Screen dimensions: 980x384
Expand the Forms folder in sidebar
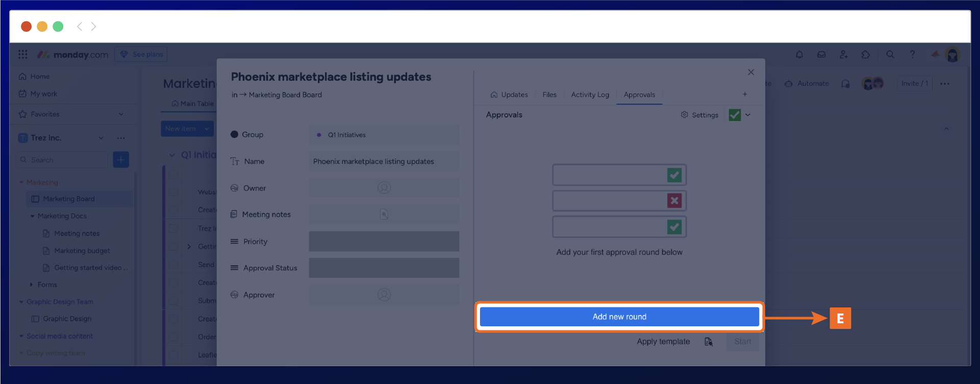tap(31, 284)
